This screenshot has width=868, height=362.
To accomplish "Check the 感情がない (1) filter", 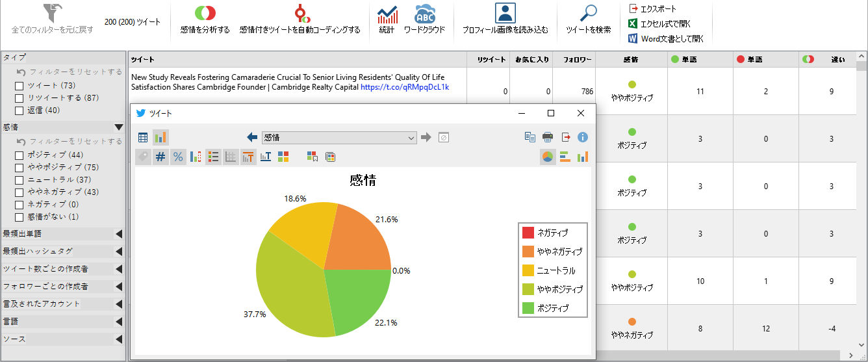I will point(19,217).
